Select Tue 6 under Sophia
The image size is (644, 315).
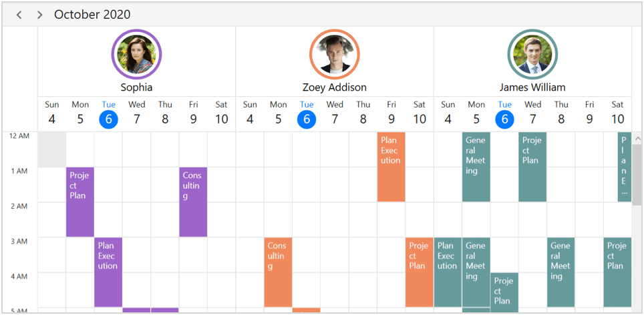pyautogui.click(x=108, y=119)
